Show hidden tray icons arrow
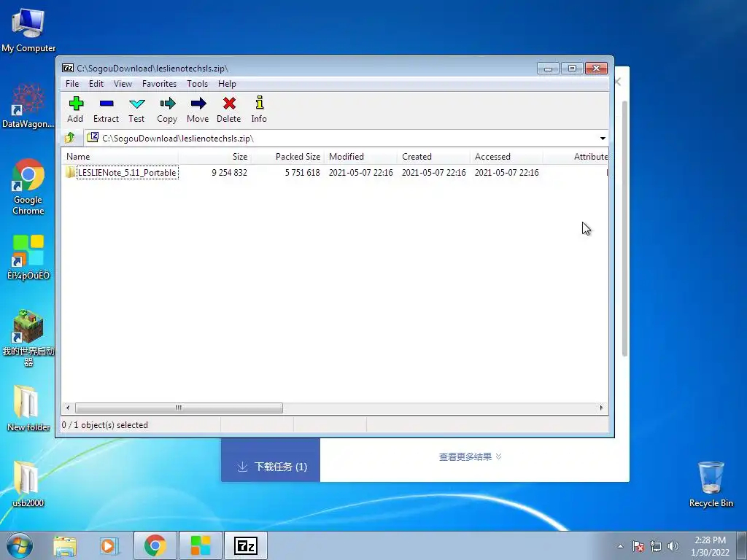This screenshot has height=560, width=747. pyautogui.click(x=620, y=546)
